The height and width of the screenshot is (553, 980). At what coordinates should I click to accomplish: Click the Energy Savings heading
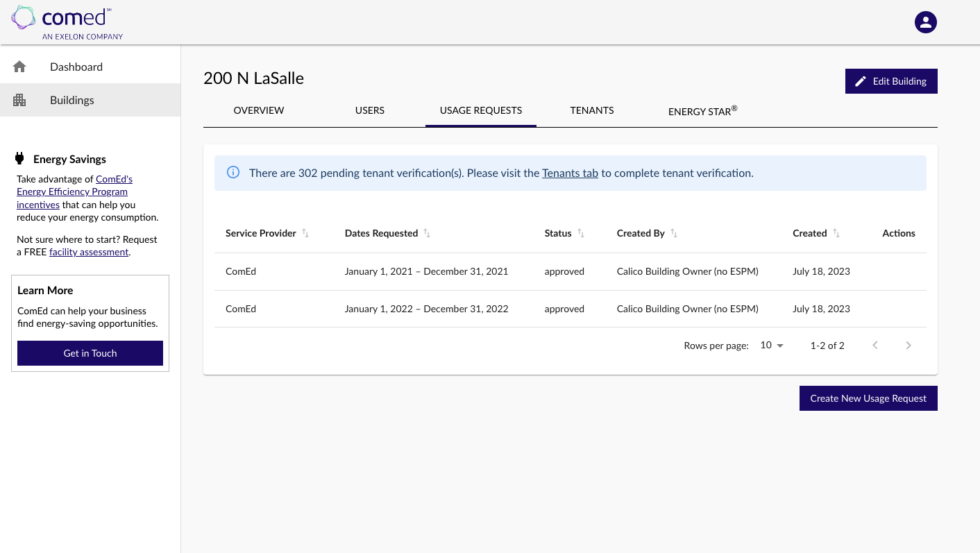(x=69, y=159)
